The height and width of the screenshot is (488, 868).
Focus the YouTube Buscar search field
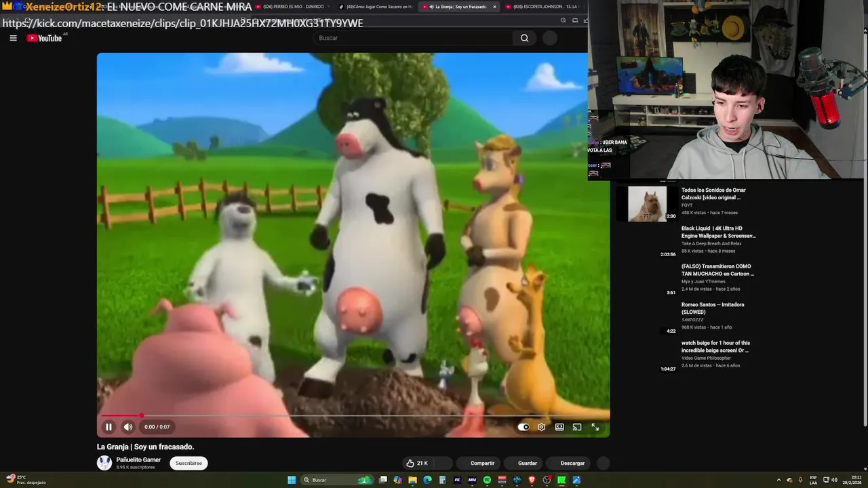[413, 38]
